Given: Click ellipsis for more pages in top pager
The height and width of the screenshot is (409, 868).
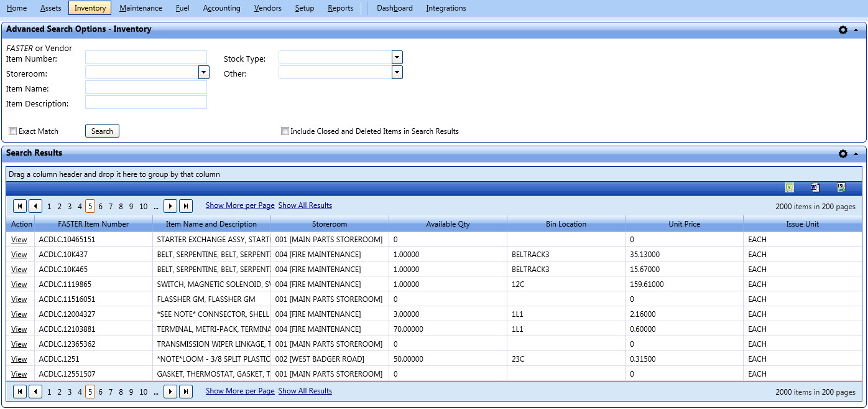Looking at the screenshot, I should (x=156, y=207).
